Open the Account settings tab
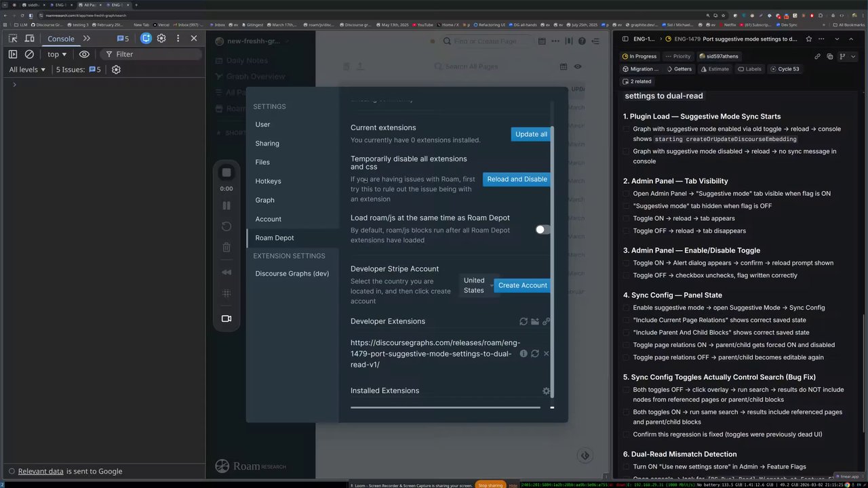Image resolution: width=868 pixels, height=488 pixels. [x=268, y=220]
